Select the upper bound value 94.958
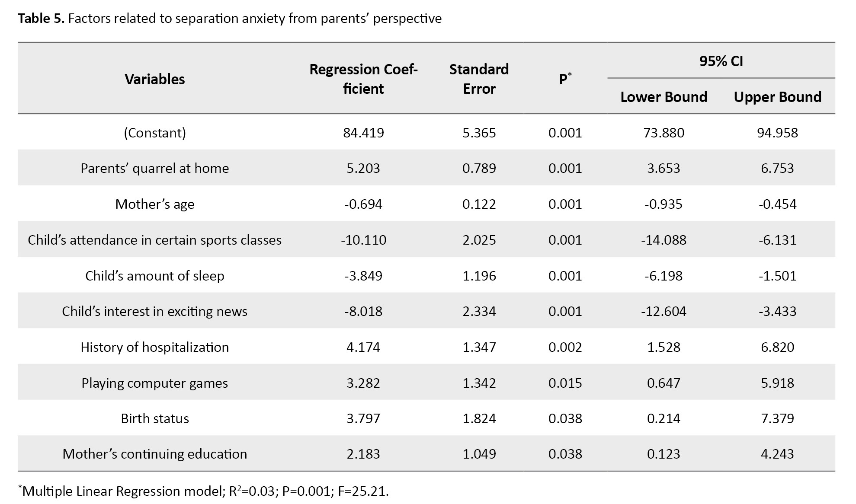856x504 pixels. click(777, 132)
